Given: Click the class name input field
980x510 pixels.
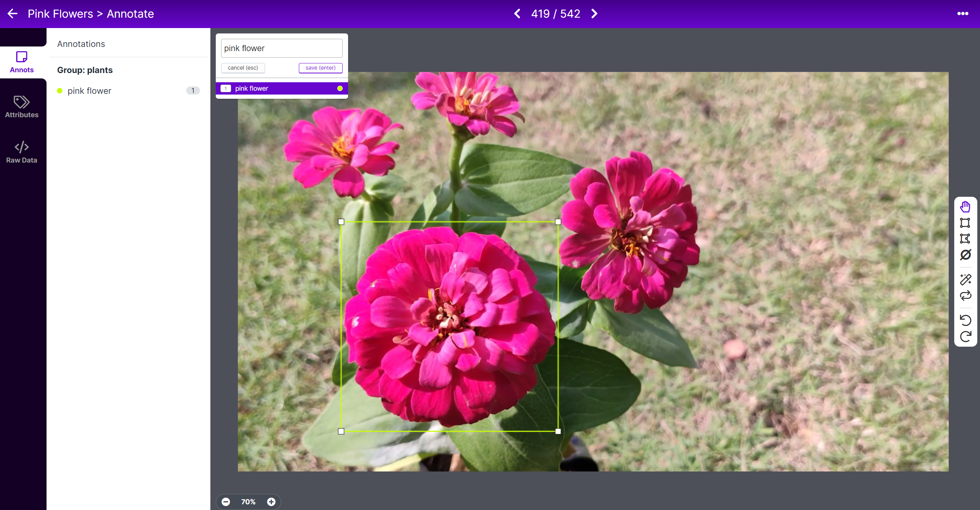Looking at the screenshot, I should pos(282,48).
